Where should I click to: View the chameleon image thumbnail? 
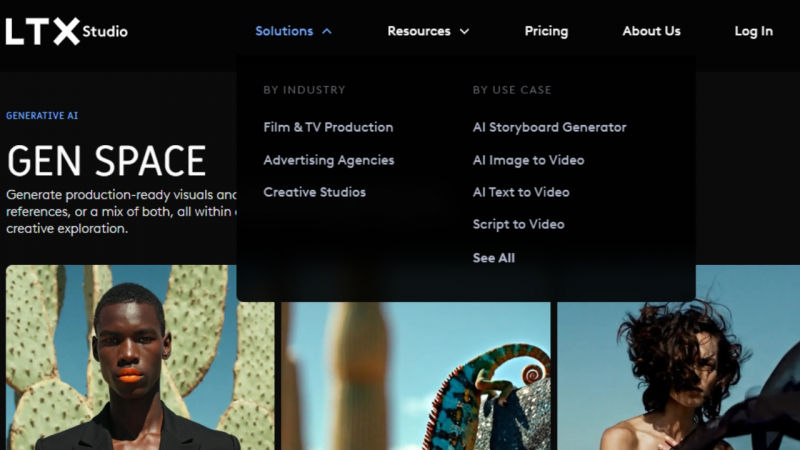coord(415,376)
